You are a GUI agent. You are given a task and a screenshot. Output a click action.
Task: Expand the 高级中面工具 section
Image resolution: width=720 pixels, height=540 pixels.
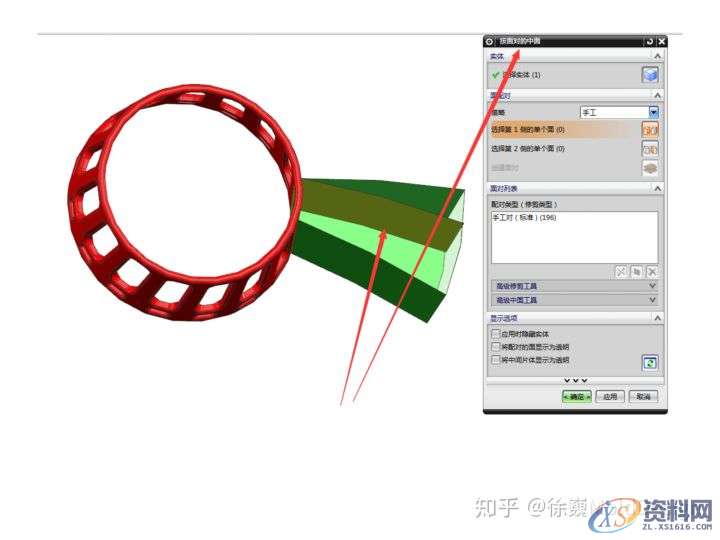click(573, 299)
